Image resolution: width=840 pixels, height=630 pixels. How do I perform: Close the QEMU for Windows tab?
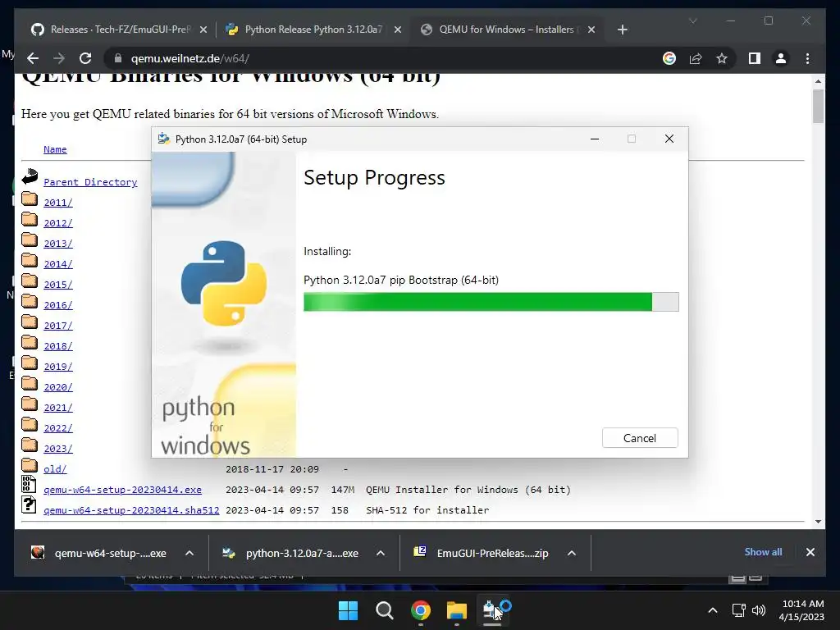(591, 30)
